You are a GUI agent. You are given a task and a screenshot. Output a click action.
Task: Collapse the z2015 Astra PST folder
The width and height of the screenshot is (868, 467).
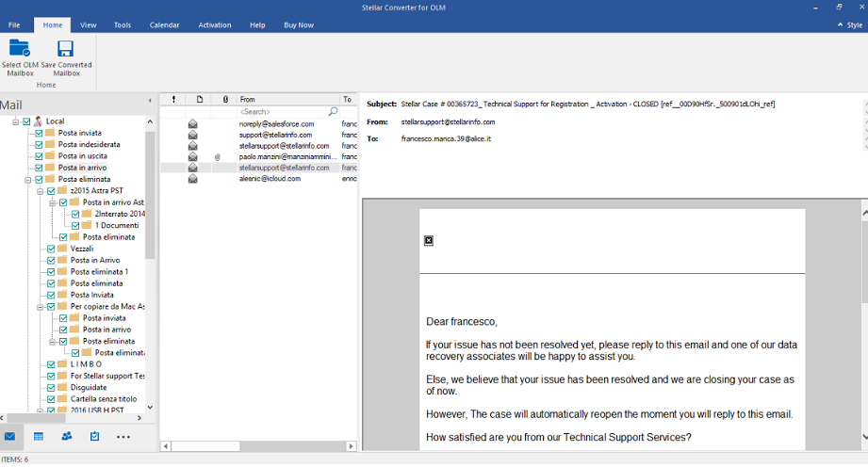[x=40, y=191]
